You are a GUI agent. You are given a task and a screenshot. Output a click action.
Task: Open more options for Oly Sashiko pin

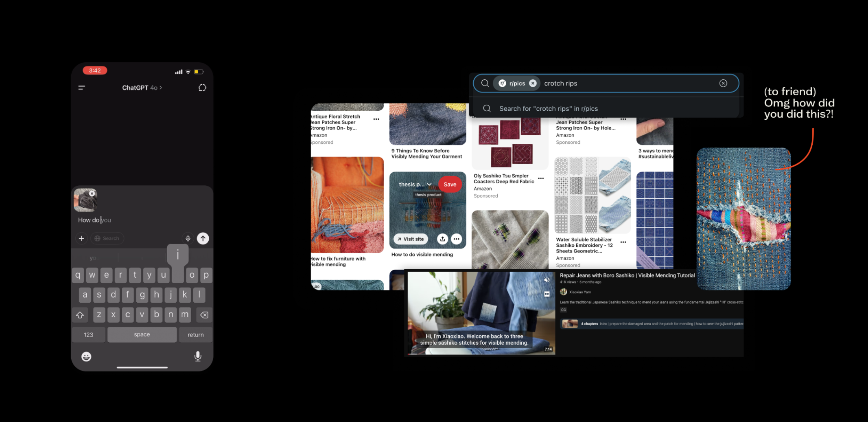click(x=541, y=178)
